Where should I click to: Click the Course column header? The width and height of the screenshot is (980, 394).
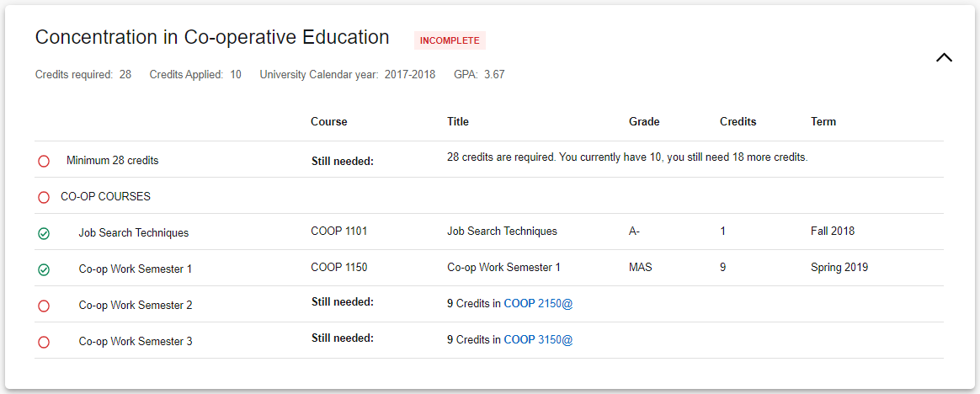pos(328,122)
